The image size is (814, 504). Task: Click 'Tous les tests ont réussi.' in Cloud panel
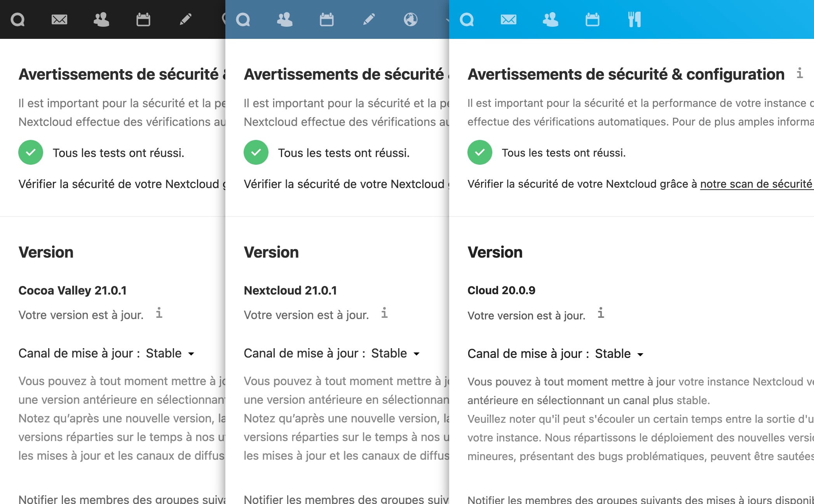[563, 153]
